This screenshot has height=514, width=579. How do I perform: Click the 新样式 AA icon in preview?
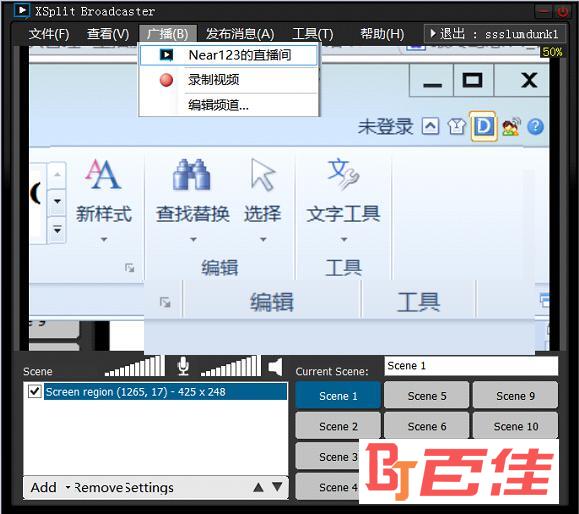click(x=103, y=174)
